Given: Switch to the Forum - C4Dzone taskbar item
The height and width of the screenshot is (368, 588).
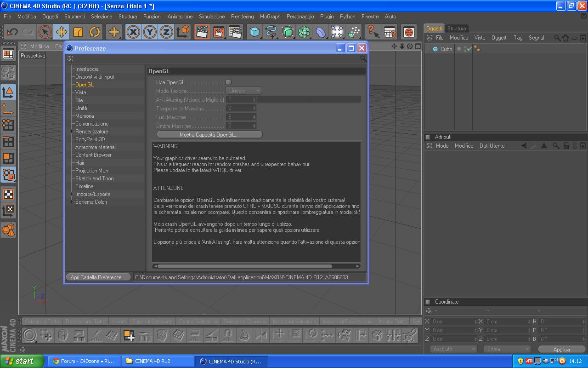Looking at the screenshot, I should (x=84, y=361).
